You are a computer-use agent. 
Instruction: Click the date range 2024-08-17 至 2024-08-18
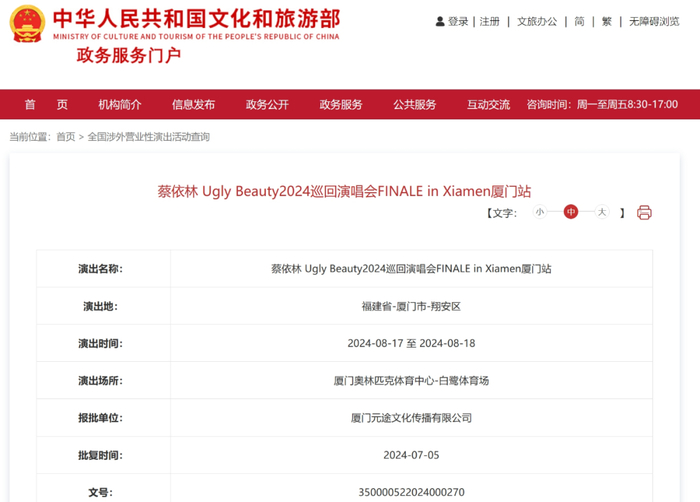[x=411, y=343]
